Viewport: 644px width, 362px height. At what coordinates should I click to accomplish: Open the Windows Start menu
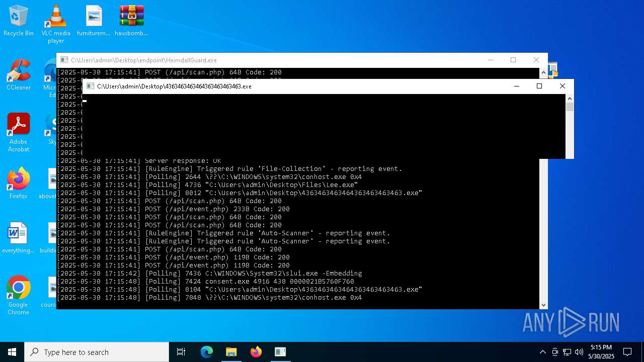(x=12, y=352)
